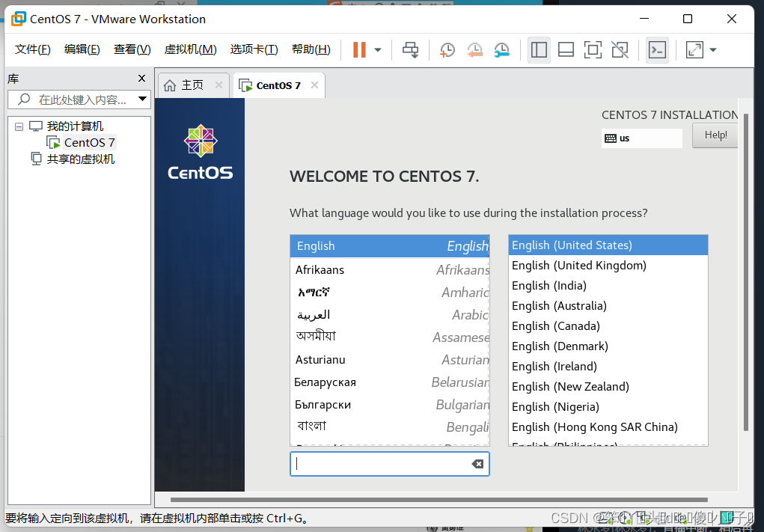Click the send Ctrl+Alt+Del toolbar icon
Image resolution: width=764 pixels, height=532 pixels.
410,49
